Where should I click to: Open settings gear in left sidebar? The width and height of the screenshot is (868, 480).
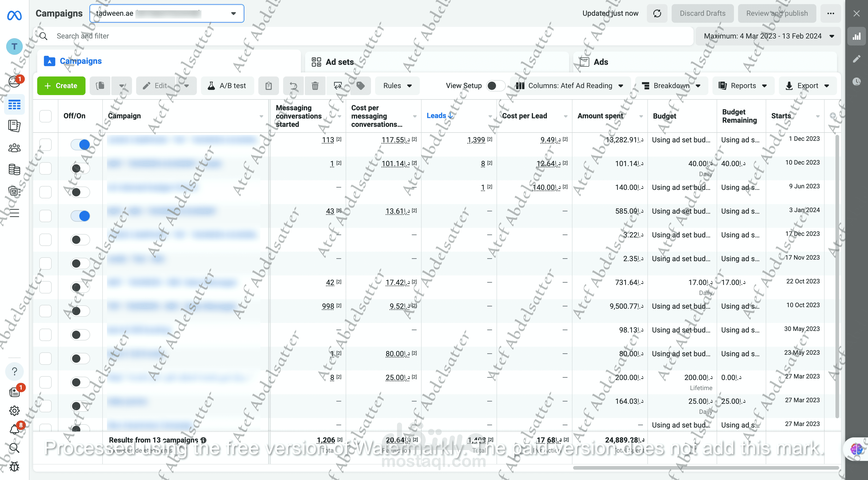pos(14,411)
